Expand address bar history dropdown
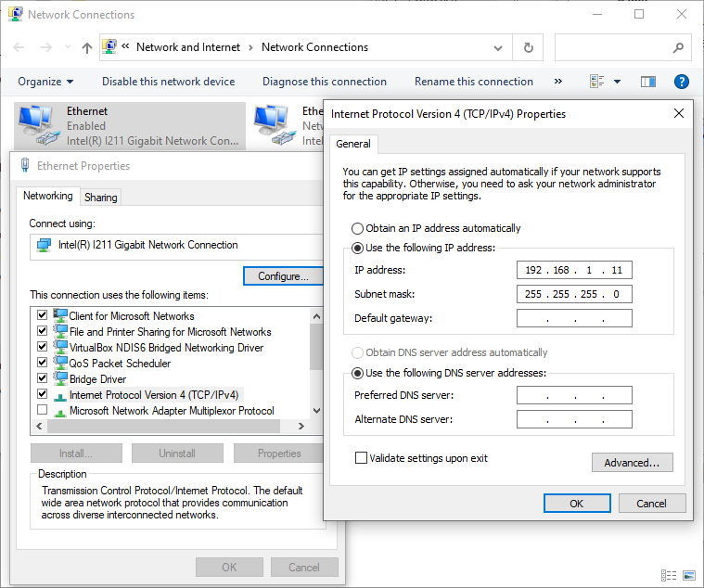 [x=497, y=47]
